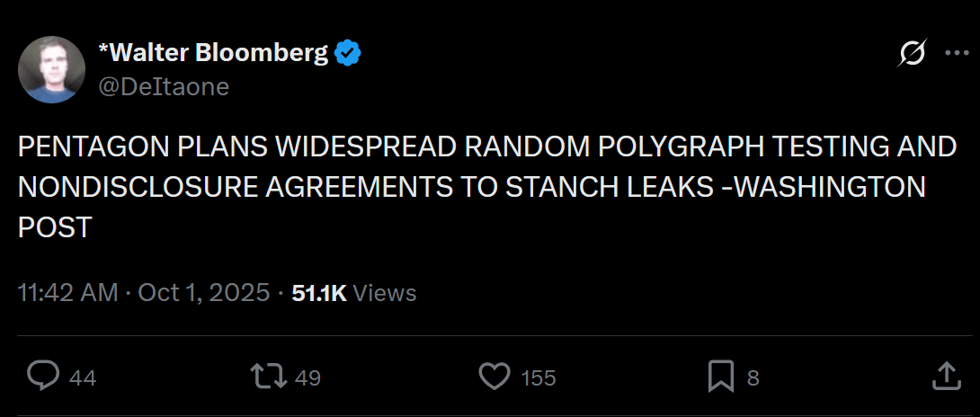Click the reply count 44
Screen dimensions: 980x417
pos(83,378)
